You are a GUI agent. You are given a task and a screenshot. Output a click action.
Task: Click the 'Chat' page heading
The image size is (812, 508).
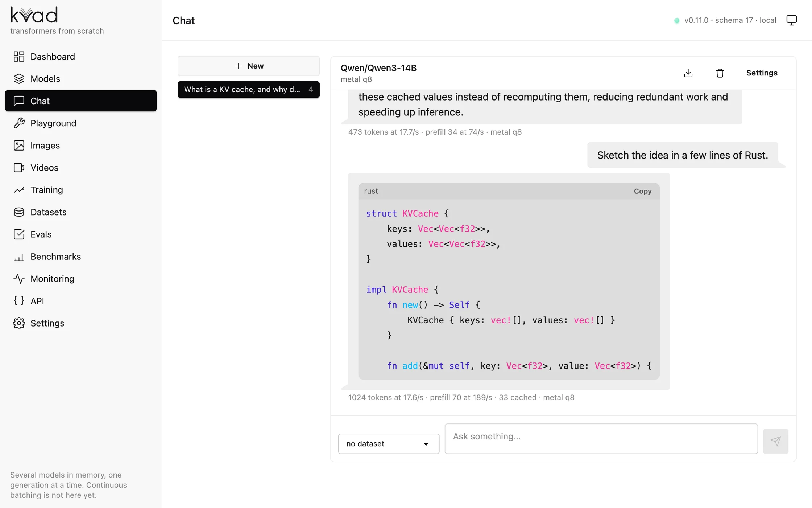pyautogui.click(x=183, y=21)
